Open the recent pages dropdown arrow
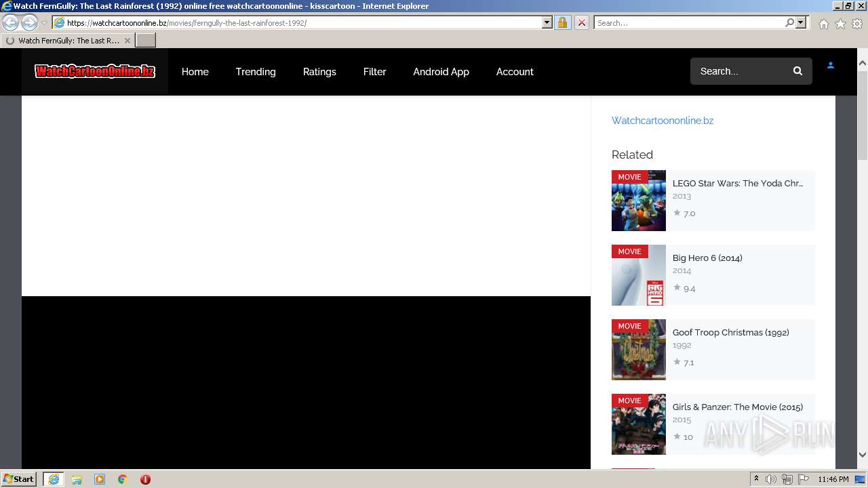This screenshot has width=868, height=488. (x=44, y=23)
